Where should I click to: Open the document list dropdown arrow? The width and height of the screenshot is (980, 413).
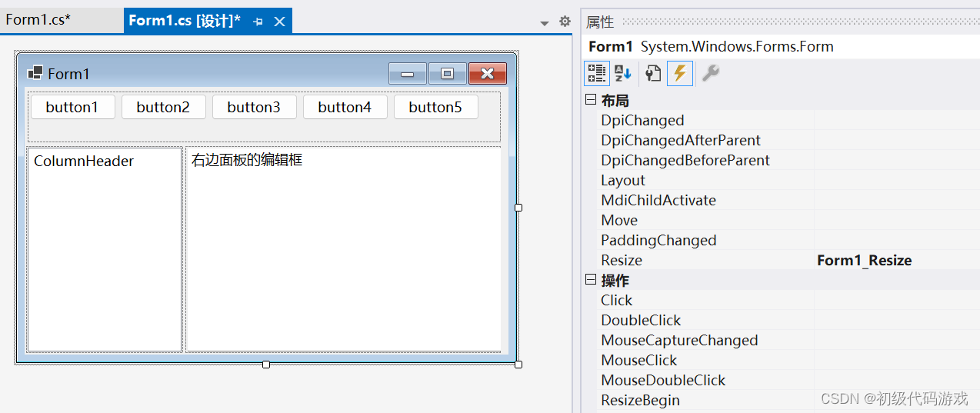coord(545,23)
